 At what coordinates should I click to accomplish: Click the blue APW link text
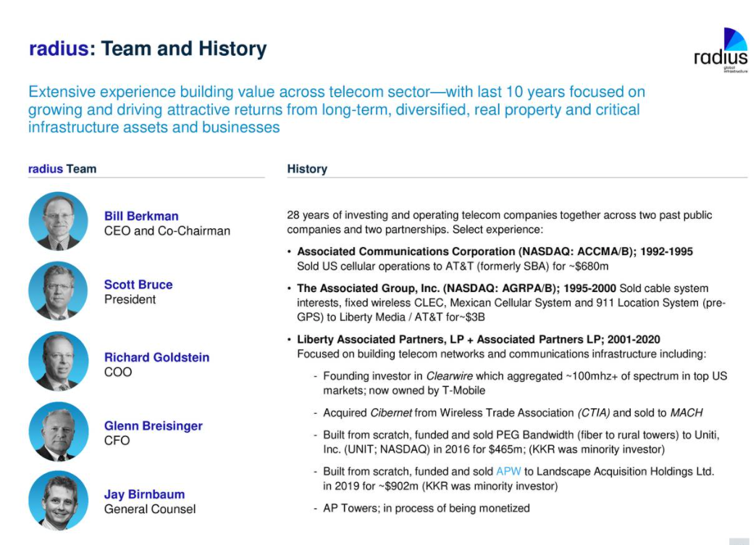(x=508, y=471)
